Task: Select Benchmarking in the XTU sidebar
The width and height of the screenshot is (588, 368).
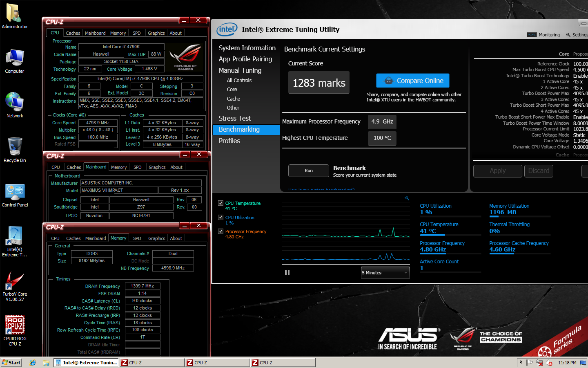Action: pyautogui.click(x=246, y=130)
